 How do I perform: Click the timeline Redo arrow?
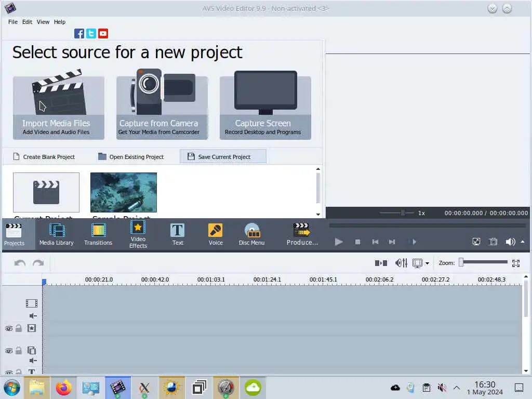click(x=38, y=263)
